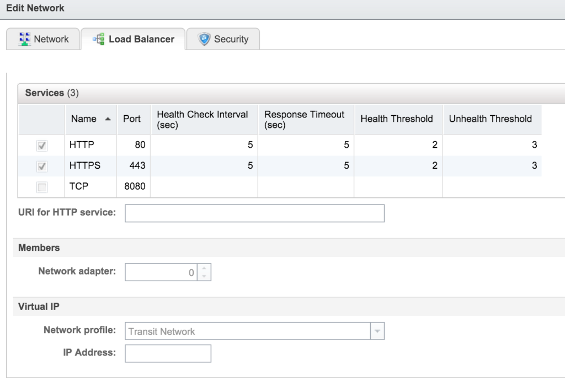
Task: Click the Health Check Interval column header
Action: click(203, 119)
